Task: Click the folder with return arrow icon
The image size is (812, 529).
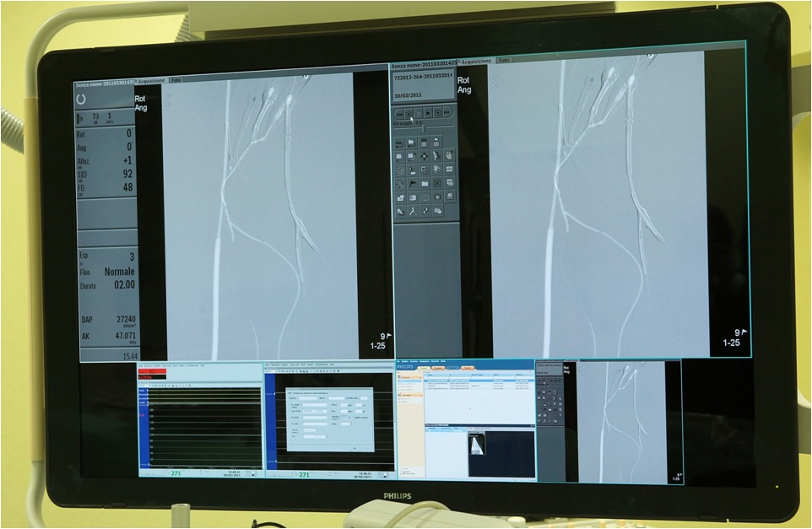Action: click(412, 143)
